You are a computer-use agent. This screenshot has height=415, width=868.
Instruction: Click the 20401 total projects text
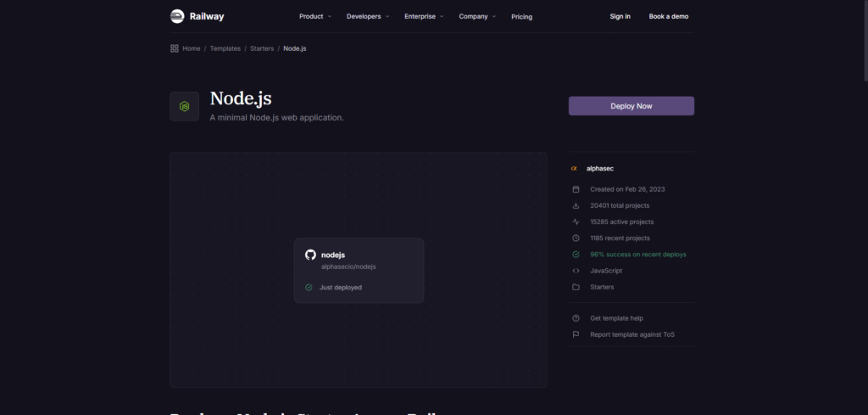coord(620,205)
